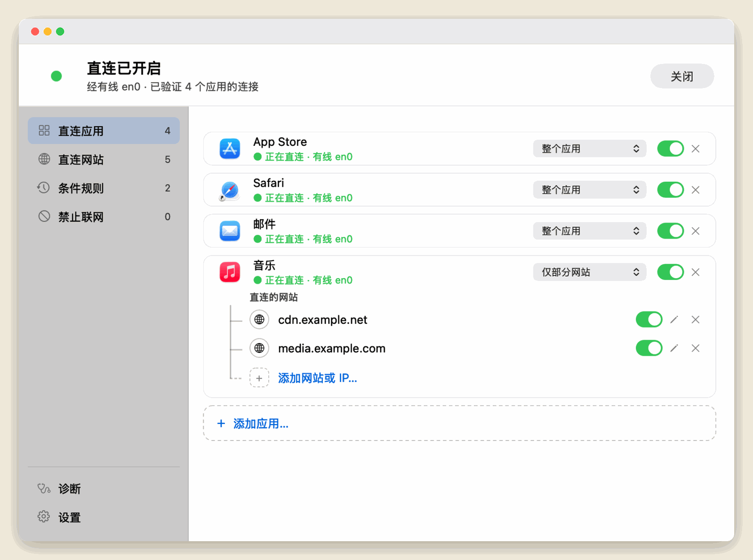The width and height of the screenshot is (753, 560).
Task: Click the App Store app icon
Action: pos(230,149)
